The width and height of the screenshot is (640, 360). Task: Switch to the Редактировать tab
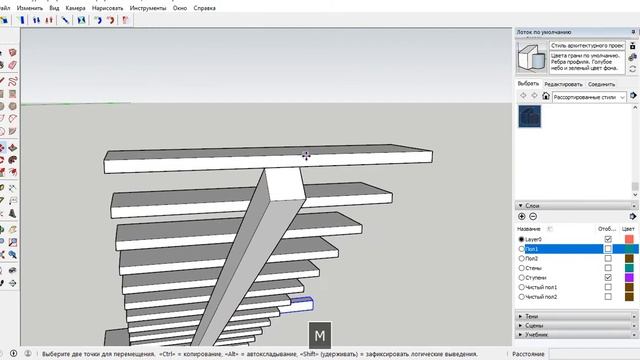click(563, 84)
